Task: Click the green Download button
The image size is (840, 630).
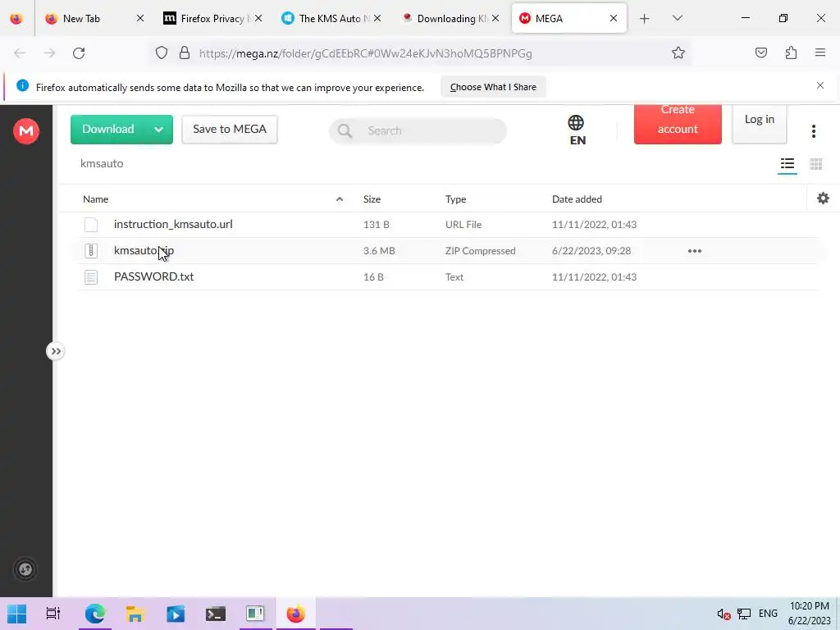Action: click(108, 129)
